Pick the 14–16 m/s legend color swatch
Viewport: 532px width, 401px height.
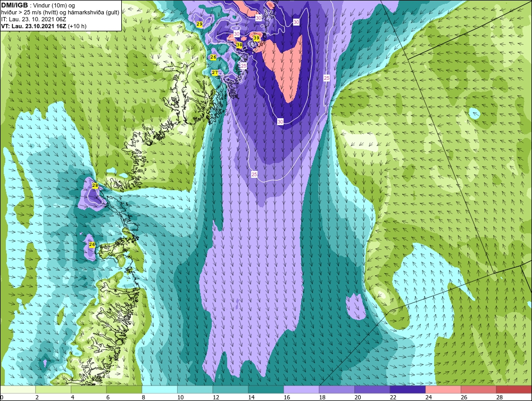[265, 389]
